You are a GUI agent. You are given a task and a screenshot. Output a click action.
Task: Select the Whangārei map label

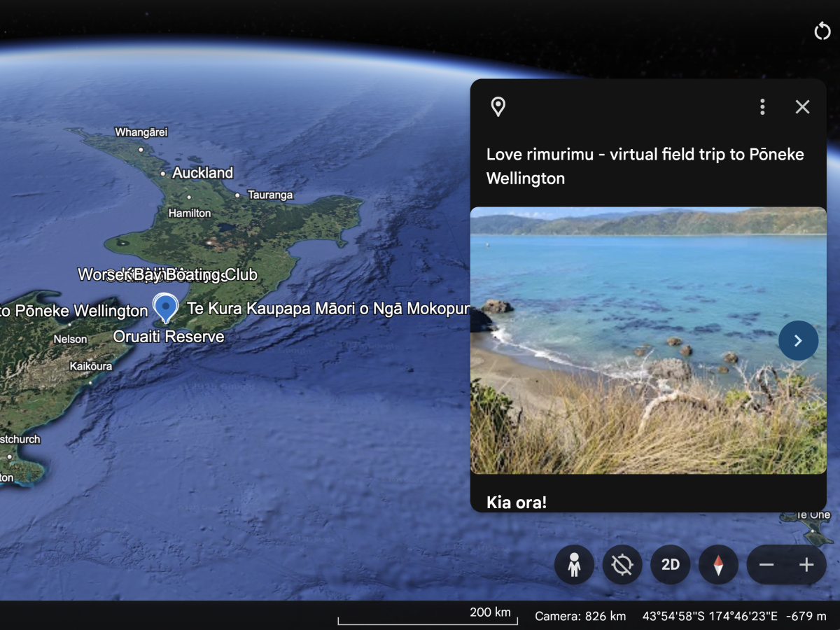pyautogui.click(x=141, y=132)
